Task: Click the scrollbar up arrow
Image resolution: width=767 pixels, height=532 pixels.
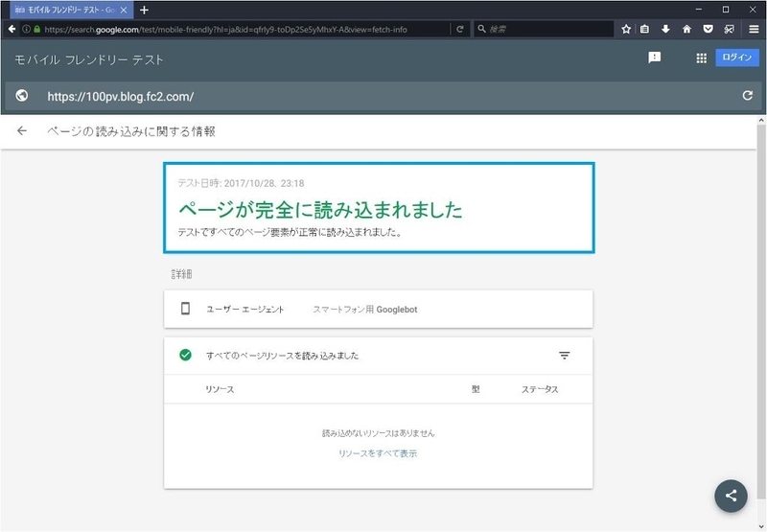Action: [x=761, y=120]
